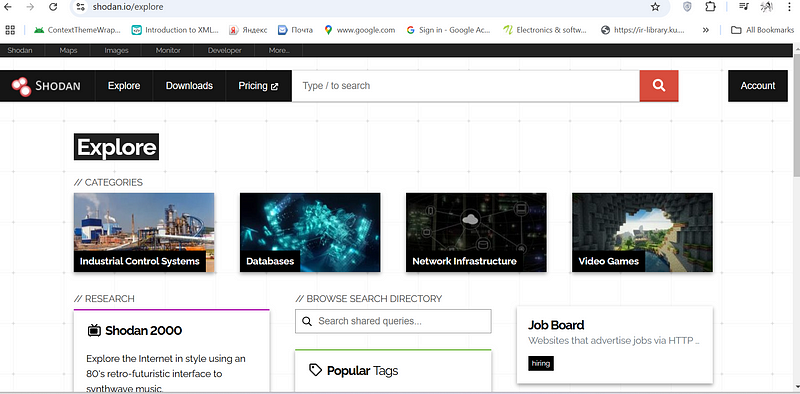Screen dimensions: 800x394
Task: Open the Job Board shared query
Action: (x=615, y=344)
